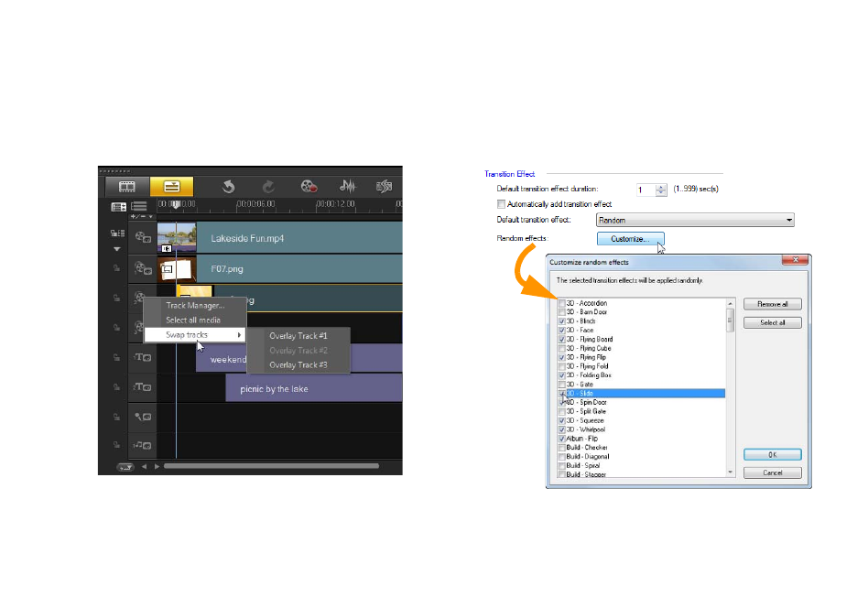
Task: Toggle lock on Title Track 2
Action: tap(117, 387)
